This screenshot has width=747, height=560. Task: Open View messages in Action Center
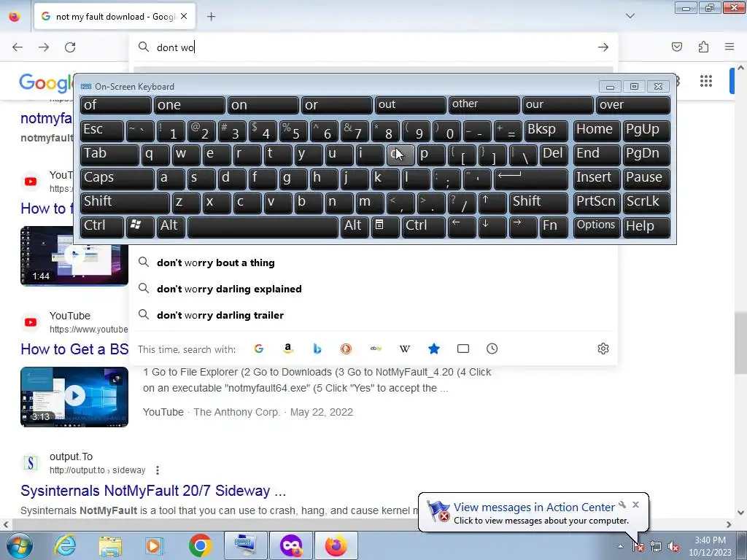click(534, 507)
